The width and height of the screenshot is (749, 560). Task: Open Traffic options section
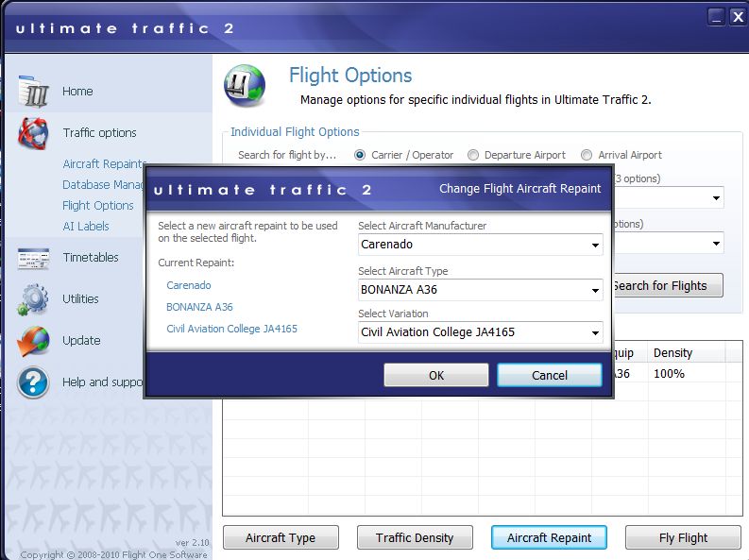[99, 133]
